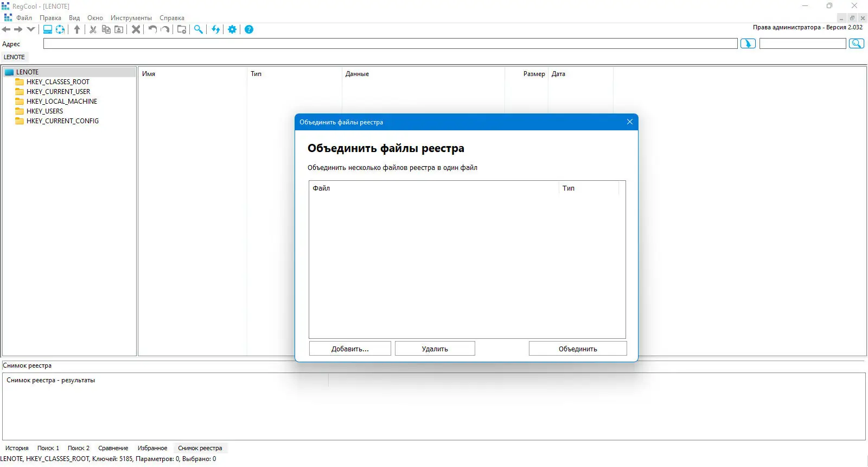Click the circular take-snapshot toolbar icon
Screen dimensions: 868x467
(60, 29)
